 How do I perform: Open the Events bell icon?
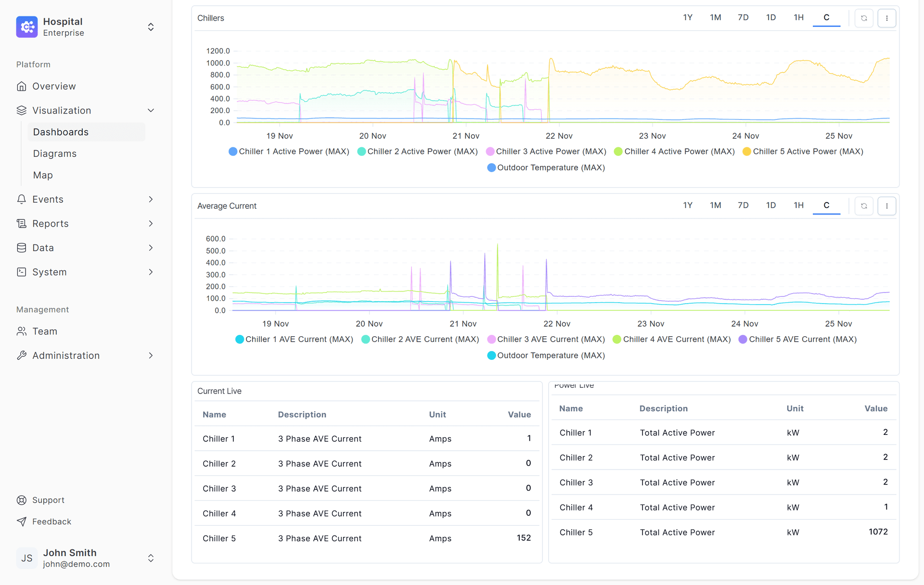pyautogui.click(x=22, y=199)
